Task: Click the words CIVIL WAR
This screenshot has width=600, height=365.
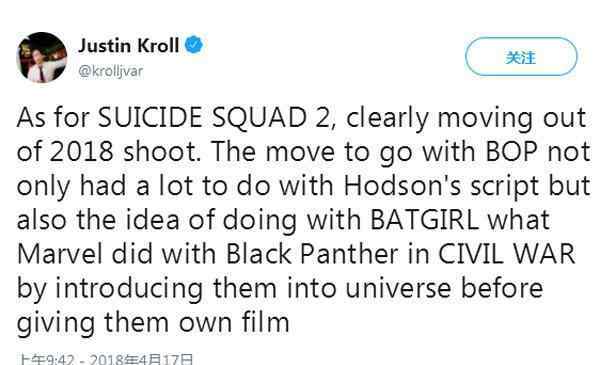Action: pos(507,254)
